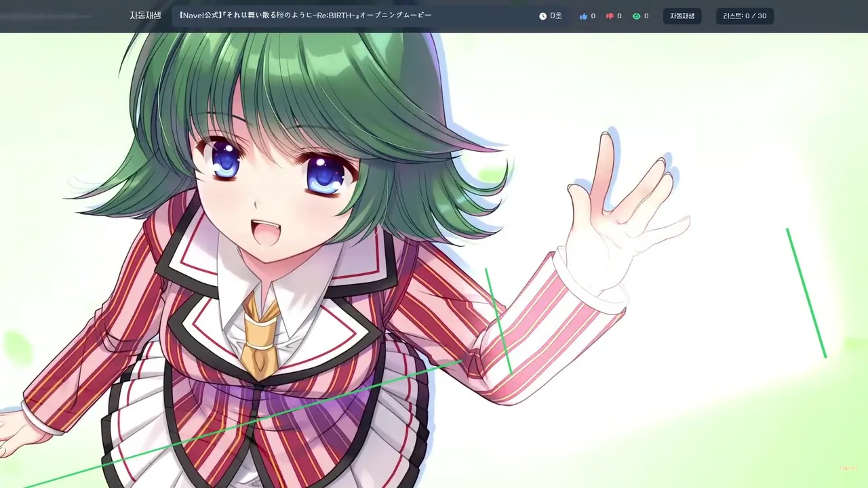The height and width of the screenshot is (488, 868).
Task: Click the 자동재생 label at top left
Action: tap(145, 16)
